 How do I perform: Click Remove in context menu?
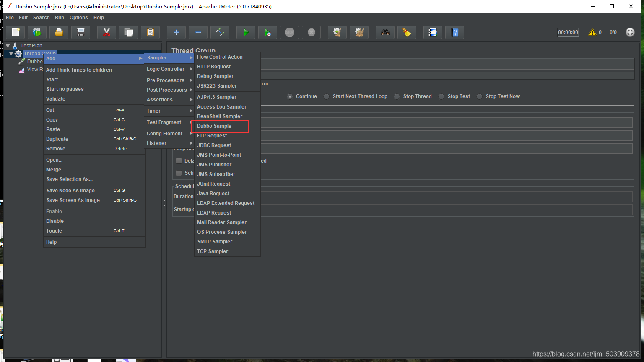point(94,149)
